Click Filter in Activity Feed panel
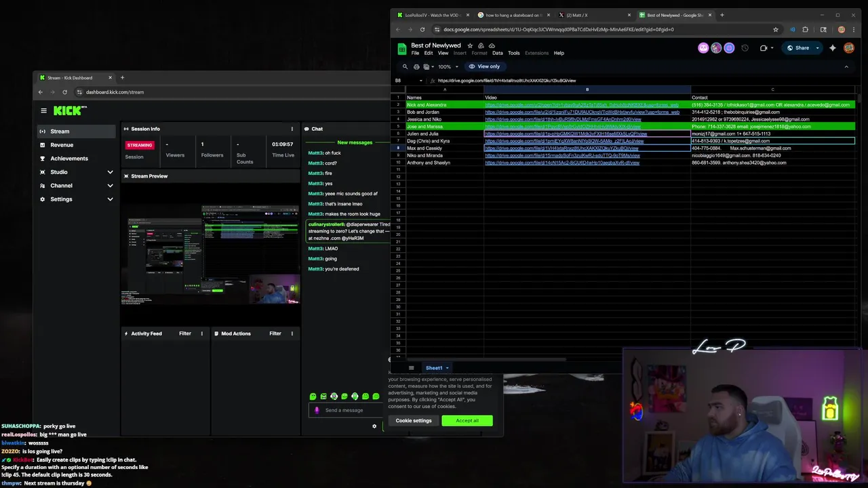The width and height of the screenshot is (868, 488). [185, 333]
